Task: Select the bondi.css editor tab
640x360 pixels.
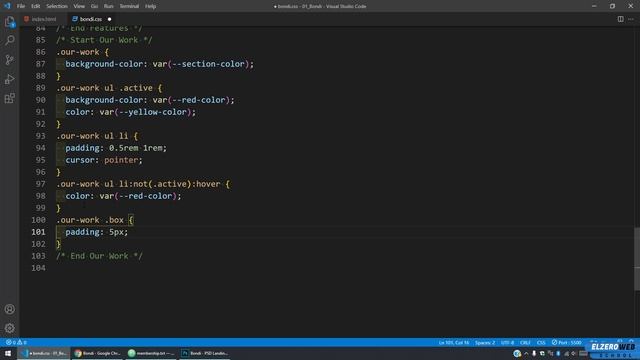Action: point(91,19)
